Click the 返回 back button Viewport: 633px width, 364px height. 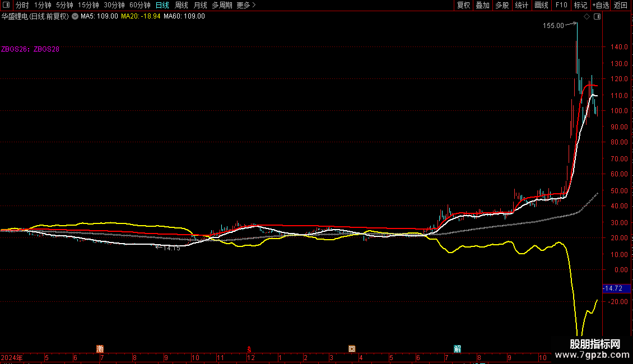tap(621, 5)
